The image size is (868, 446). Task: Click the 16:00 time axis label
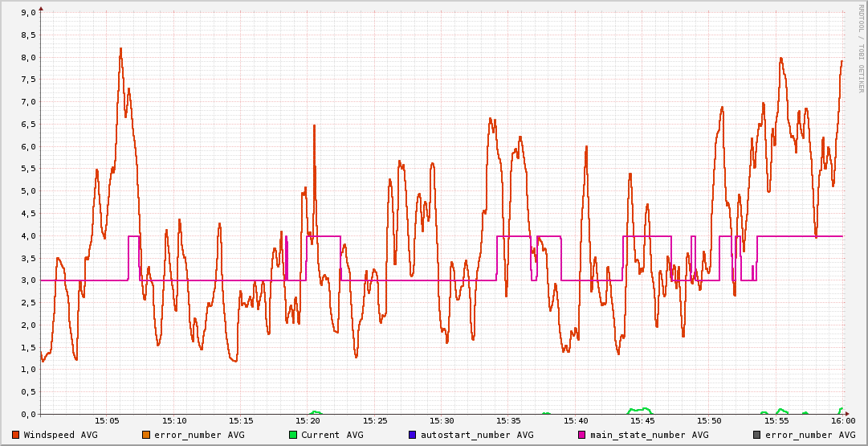pos(842,420)
